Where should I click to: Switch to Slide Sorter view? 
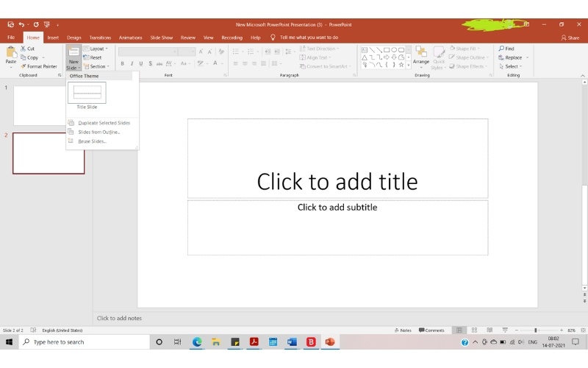tap(474, 330)
